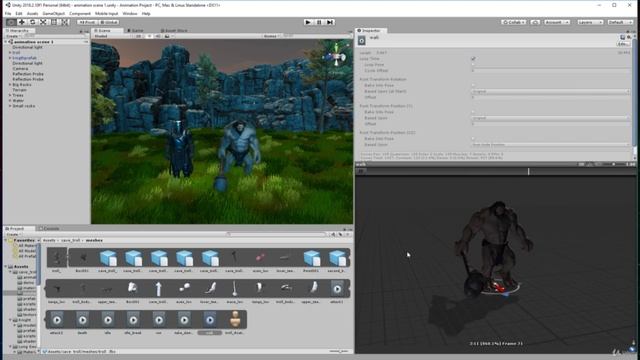Click the Collab button

point(514,22)
